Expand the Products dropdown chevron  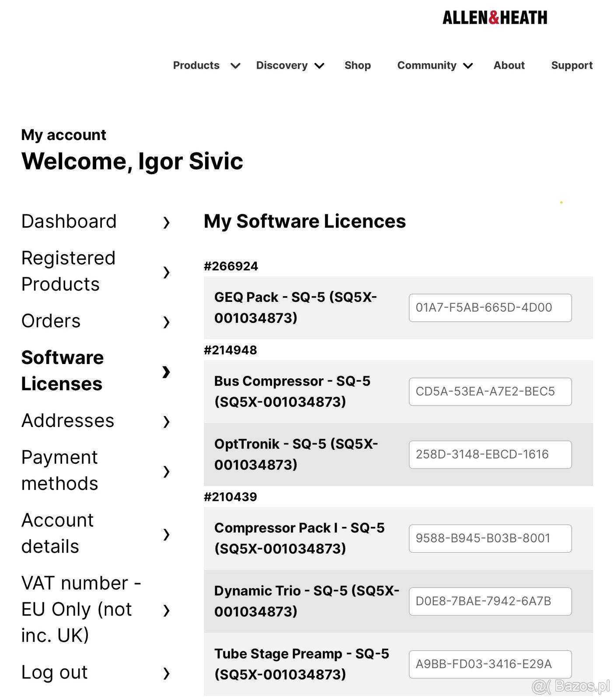pyautogui.click(x=235, y=66)
